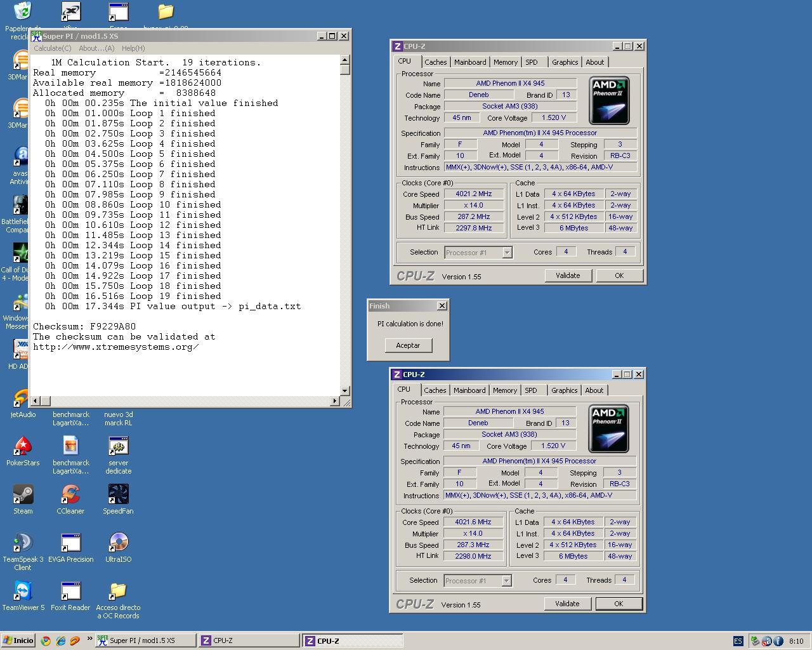Viewport: 812px width, 650px height.
Task: Click the AMD Phenom II logo in upper CPU-Z
Action: (609, 100)
